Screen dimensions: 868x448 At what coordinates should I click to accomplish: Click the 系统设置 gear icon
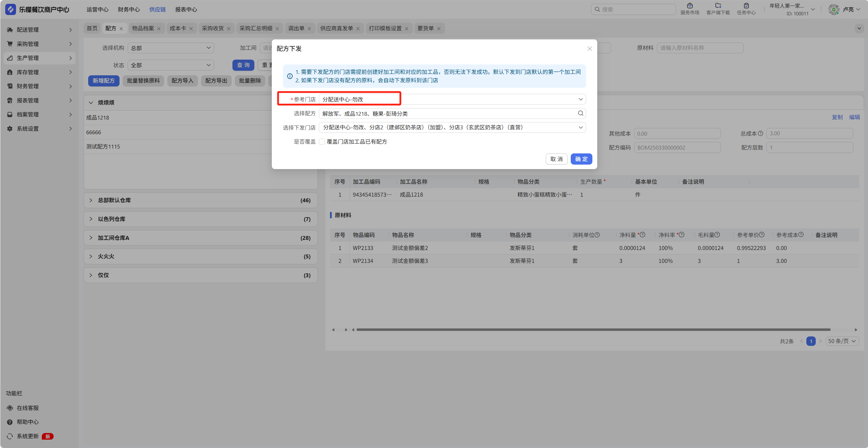[x=10, y=129]
